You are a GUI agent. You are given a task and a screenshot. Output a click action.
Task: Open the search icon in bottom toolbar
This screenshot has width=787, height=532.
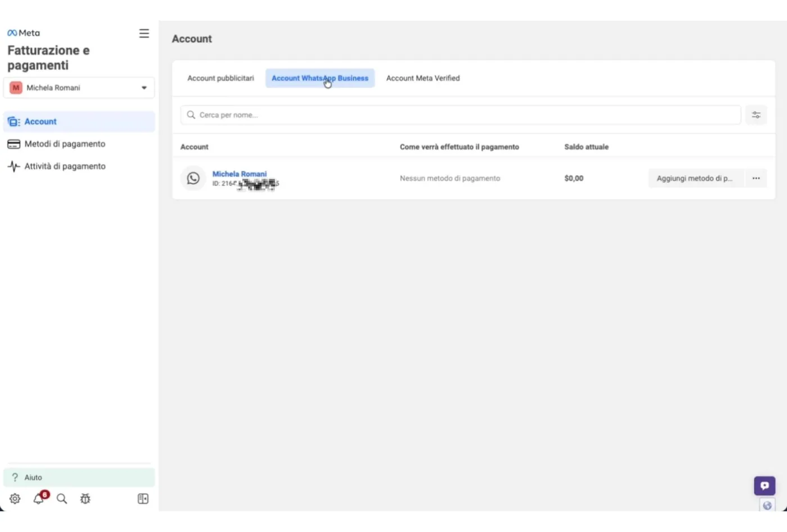pos(62,499)
